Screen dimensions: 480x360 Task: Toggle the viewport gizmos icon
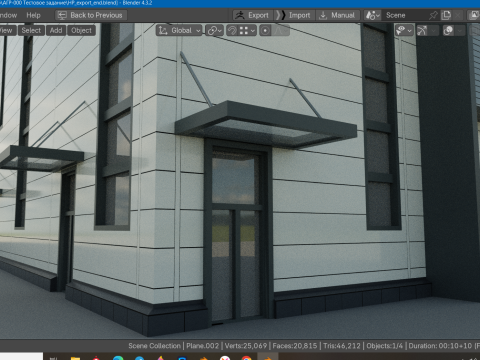422,31
